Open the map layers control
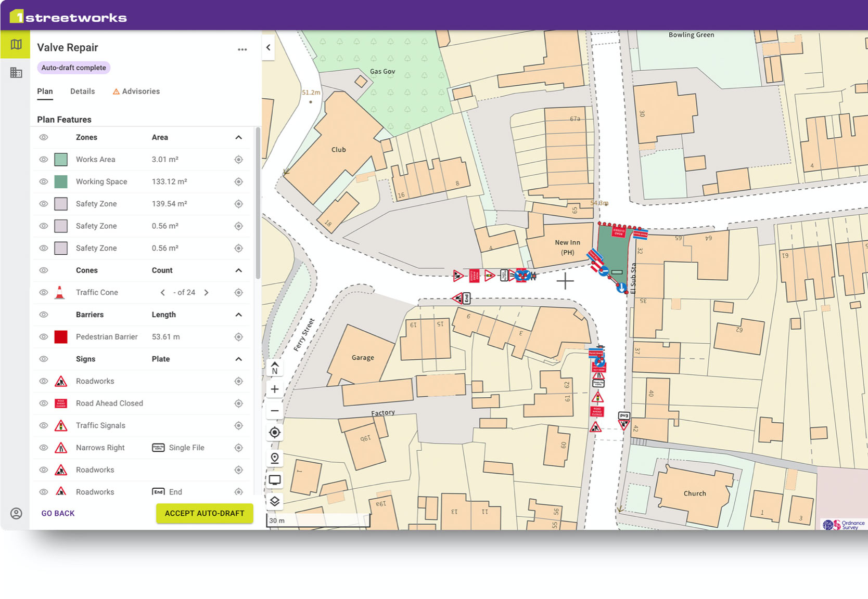The height and width of the screenshot is (599, 868). point(275,501)
